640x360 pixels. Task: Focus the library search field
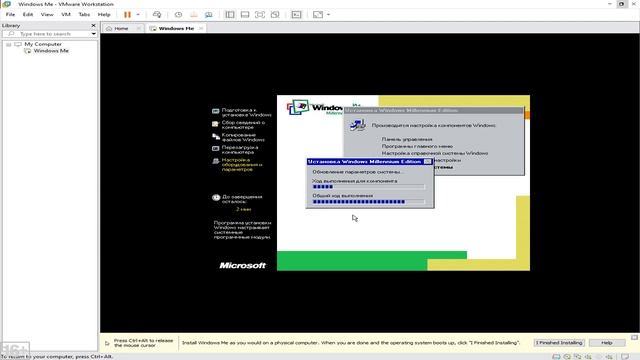(x=47, y=34)
